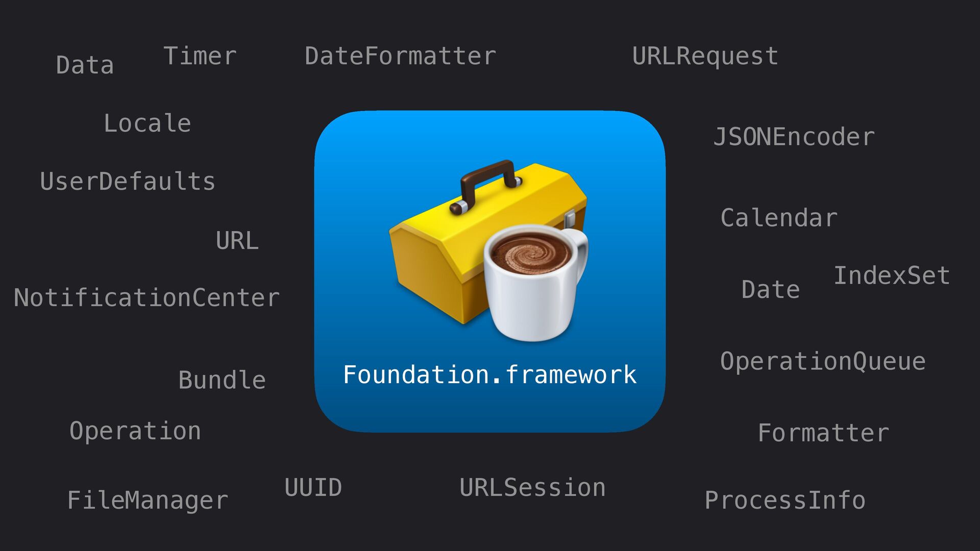Choose the FileManager label

pyautogui.click(x=148, y=500)
